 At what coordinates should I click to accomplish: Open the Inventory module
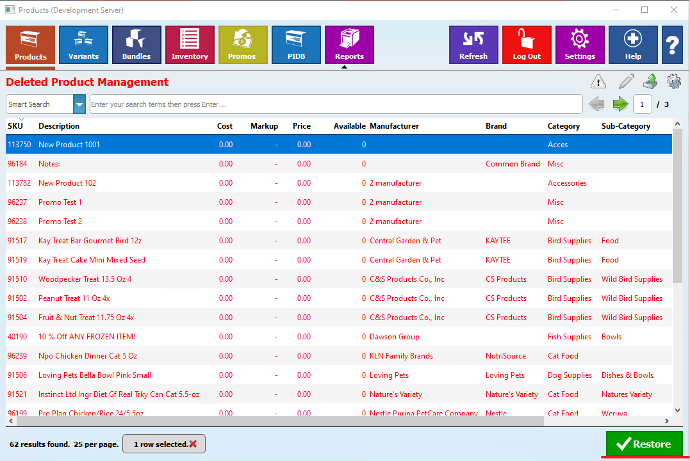190,44
